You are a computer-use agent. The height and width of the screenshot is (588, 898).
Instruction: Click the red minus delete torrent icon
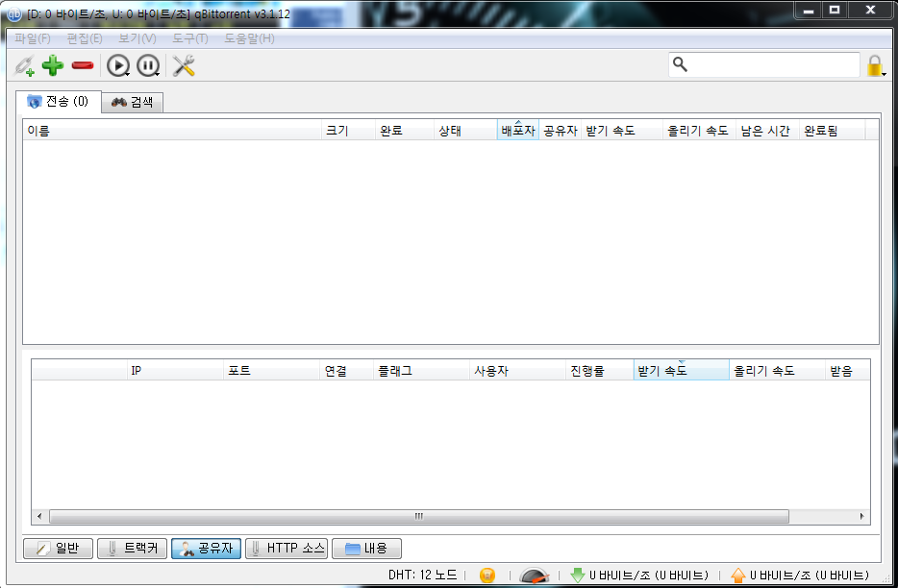pyautogui.click(x=83, y=65)
